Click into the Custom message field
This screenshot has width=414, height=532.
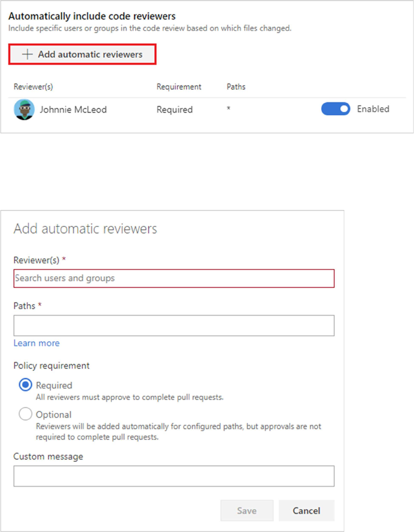pyautogui.click(x=174, y=476)
